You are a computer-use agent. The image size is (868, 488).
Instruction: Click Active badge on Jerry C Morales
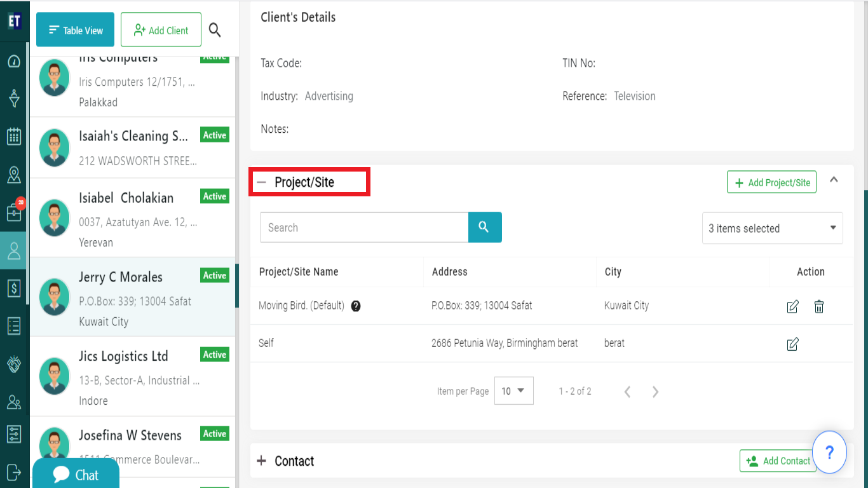click(x=215, y=275)
